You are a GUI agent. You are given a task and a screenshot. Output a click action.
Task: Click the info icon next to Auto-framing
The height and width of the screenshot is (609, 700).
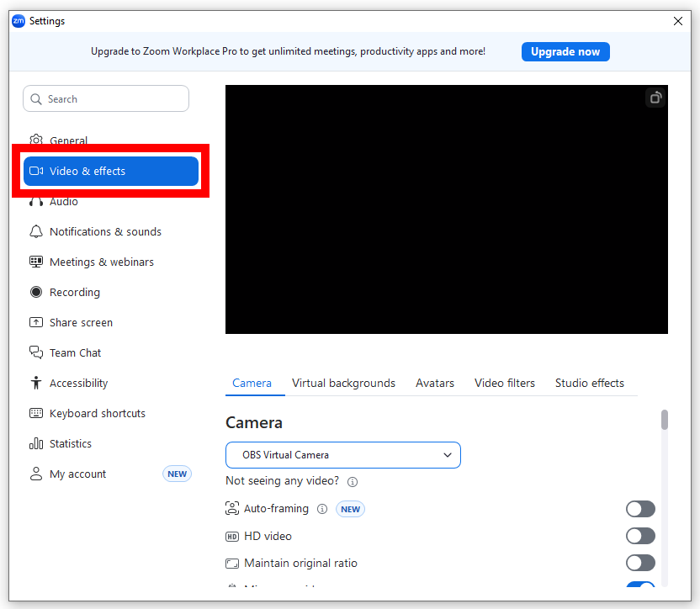322,509
